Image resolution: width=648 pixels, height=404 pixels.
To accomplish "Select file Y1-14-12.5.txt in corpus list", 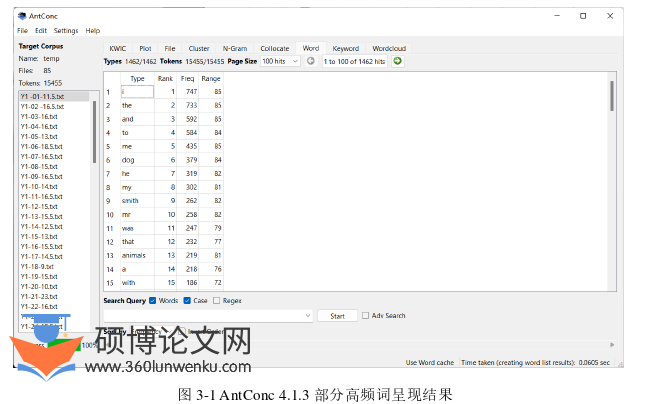I will click(41, 226).
